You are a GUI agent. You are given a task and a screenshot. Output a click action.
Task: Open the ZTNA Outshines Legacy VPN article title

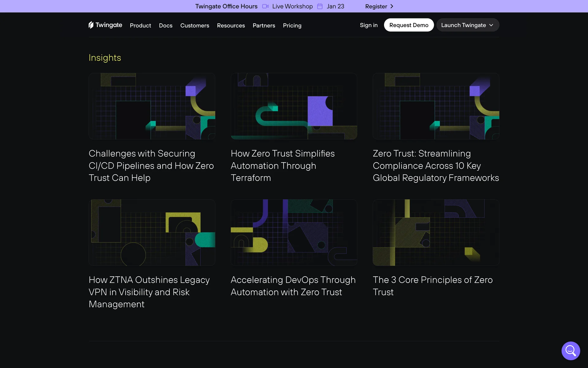(149, 292)
